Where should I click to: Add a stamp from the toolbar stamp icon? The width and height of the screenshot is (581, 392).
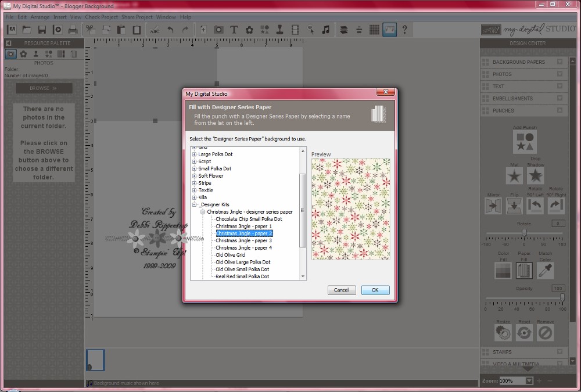[x=280, y=30]
